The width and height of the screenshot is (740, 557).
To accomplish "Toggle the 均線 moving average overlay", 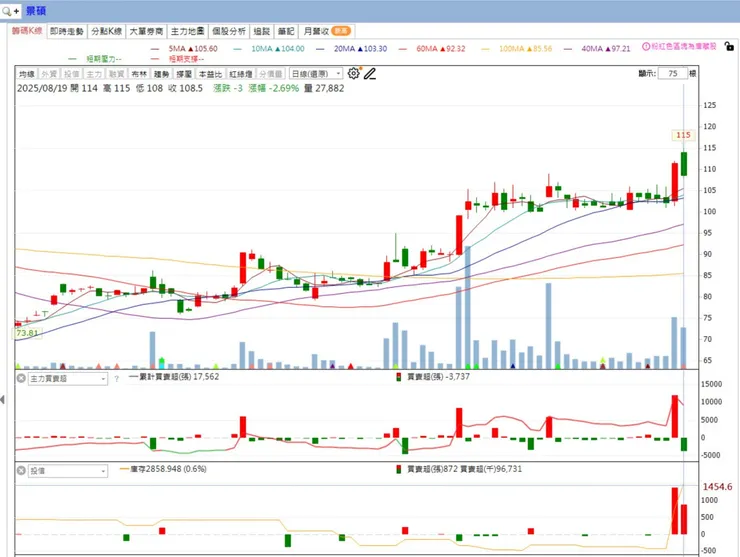I will (26, 74).
